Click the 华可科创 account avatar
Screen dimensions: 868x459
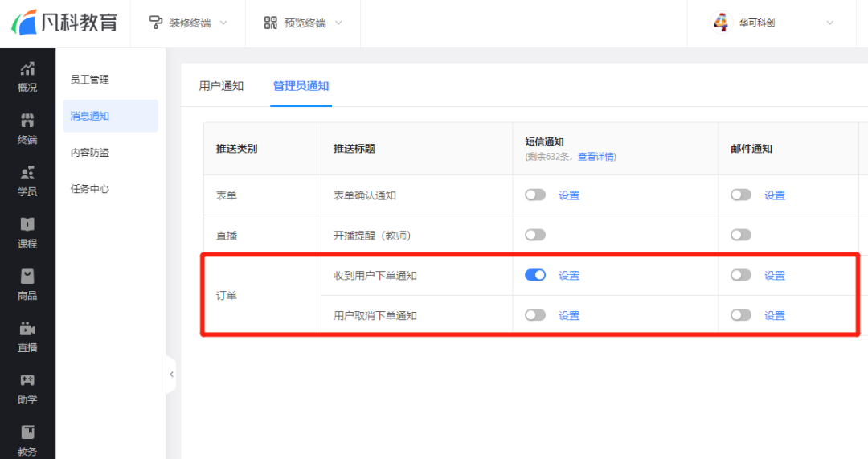(721, 23)
